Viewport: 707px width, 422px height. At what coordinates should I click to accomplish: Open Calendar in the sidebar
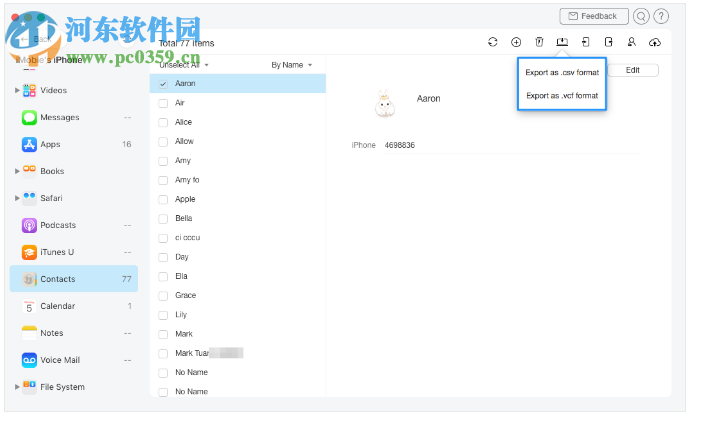click(73, 306)
